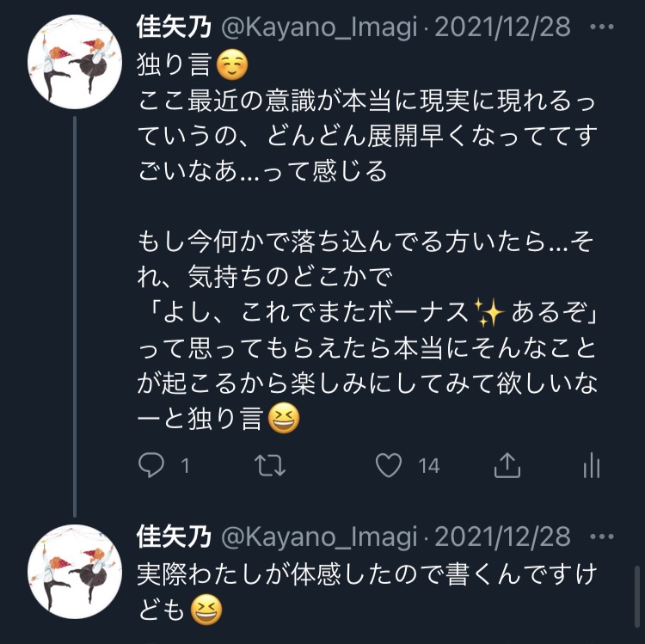Click the 2021/12/28 date on first tweet

click(502, 27)
